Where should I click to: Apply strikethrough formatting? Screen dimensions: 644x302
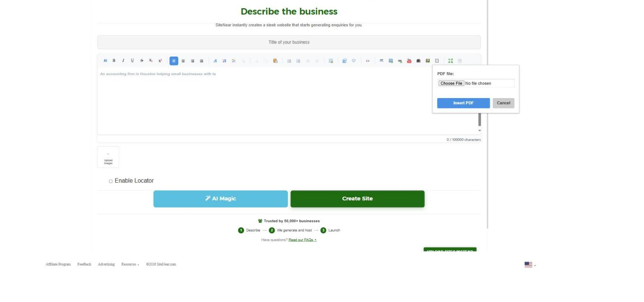142,61
